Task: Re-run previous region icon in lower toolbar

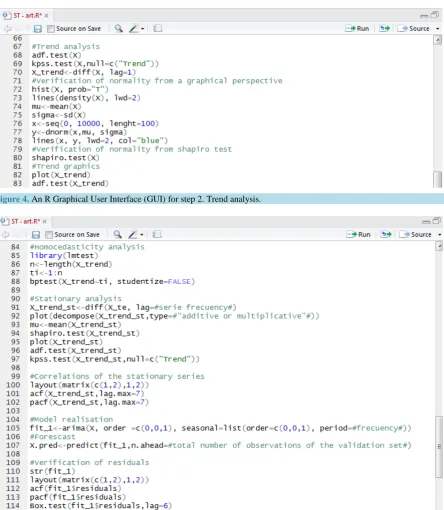Action: pyautogui.click(x=386, y=234)
